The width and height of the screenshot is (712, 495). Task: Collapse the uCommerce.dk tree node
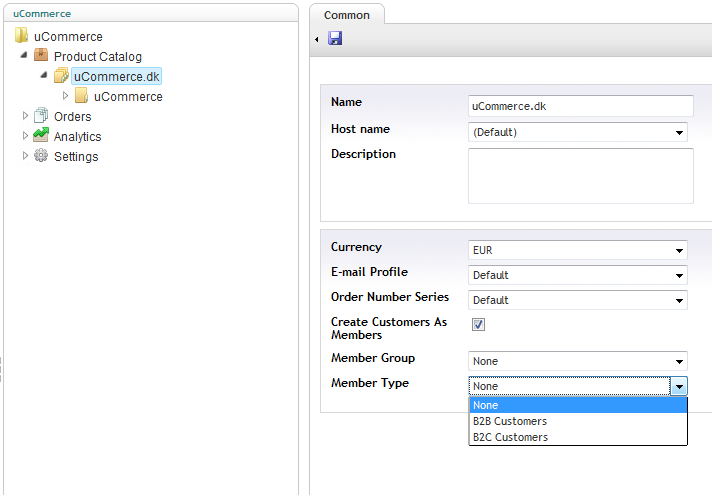(44, 74)
